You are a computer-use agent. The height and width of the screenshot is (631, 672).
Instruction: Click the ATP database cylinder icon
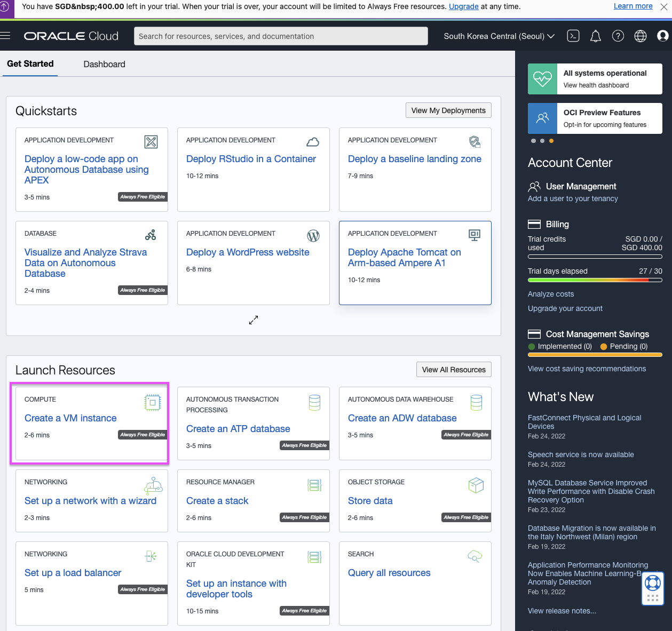[315, 403]
